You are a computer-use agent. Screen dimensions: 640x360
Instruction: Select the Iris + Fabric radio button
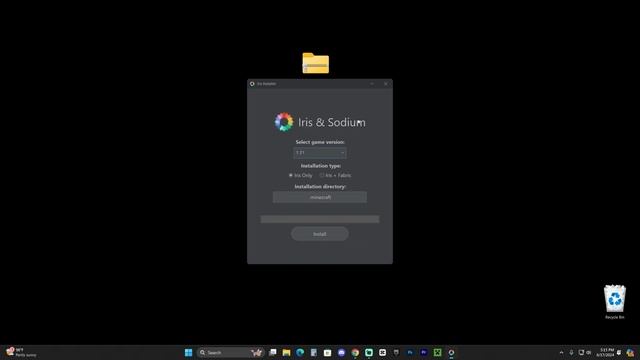(x=336, y=176)
